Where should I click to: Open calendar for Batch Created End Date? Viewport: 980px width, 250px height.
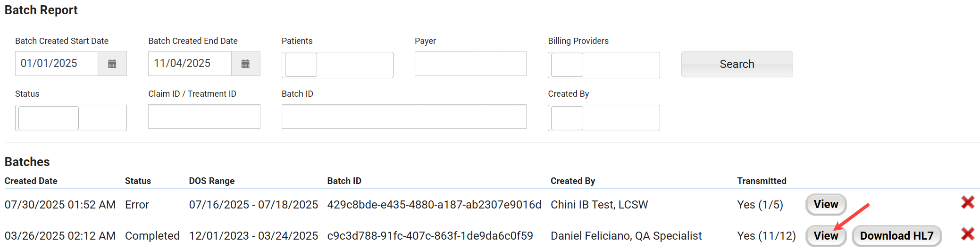(x=245, y=64)
